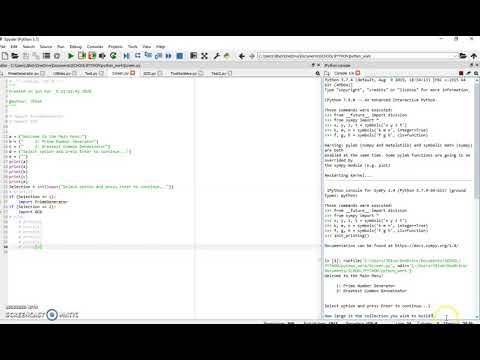The width and height of the screenshot is (480, 360).
Task: Click 'import GCD' line in editor
Action: 30,212
